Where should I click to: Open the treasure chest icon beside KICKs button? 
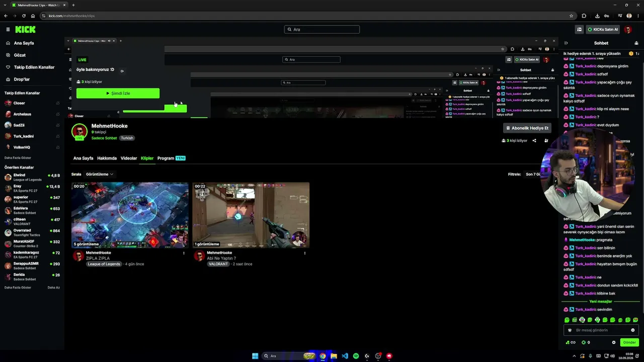click(x=580, y=30)
